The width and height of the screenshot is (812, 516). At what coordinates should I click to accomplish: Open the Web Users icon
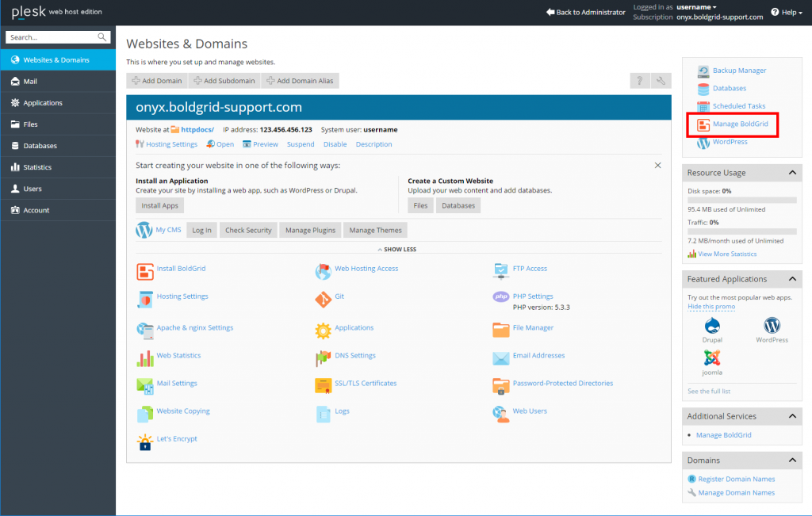click(x=501, y=415)
